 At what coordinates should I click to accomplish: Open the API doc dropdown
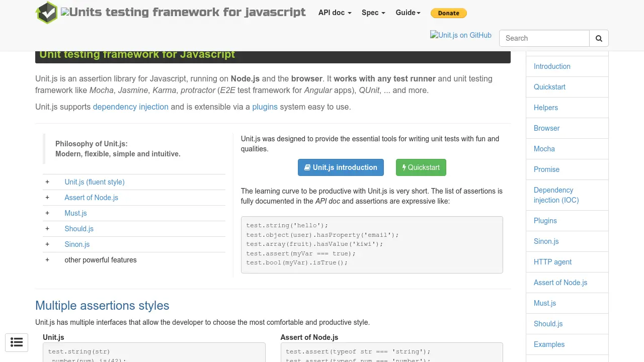point(334,13)
